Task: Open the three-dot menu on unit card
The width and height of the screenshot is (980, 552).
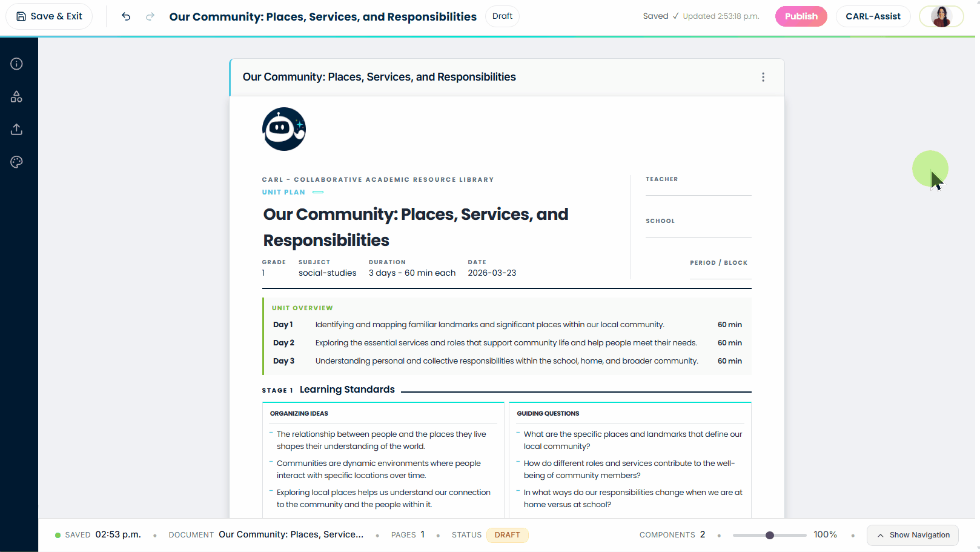Action: (x=763, y=77)
